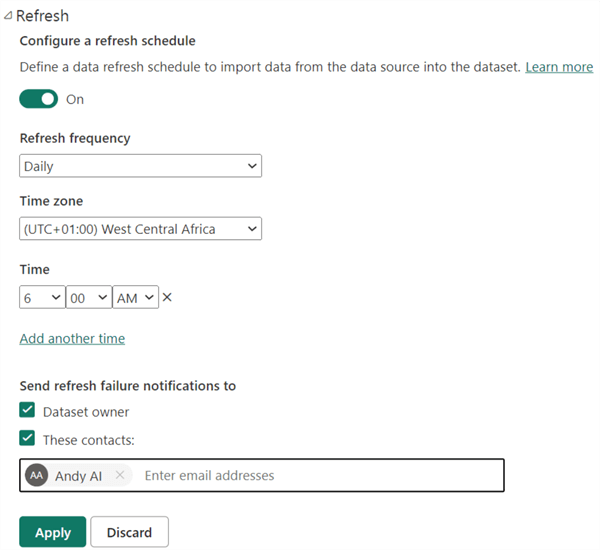The width and height of the screenshot is (600, 550).
Task: Open the Time zone dropdown
Action: [140, 228]
